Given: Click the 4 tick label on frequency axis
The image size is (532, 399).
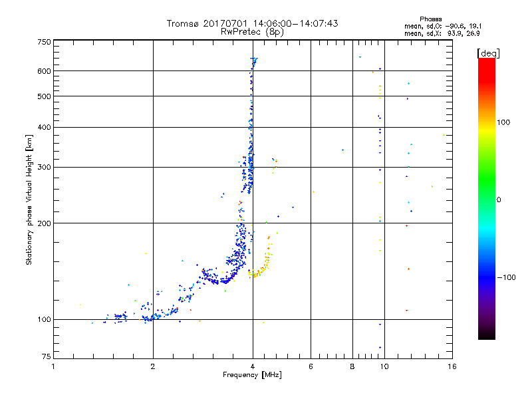Looking at the screenshot, I should pyautogui.click(x=253, y=366).
